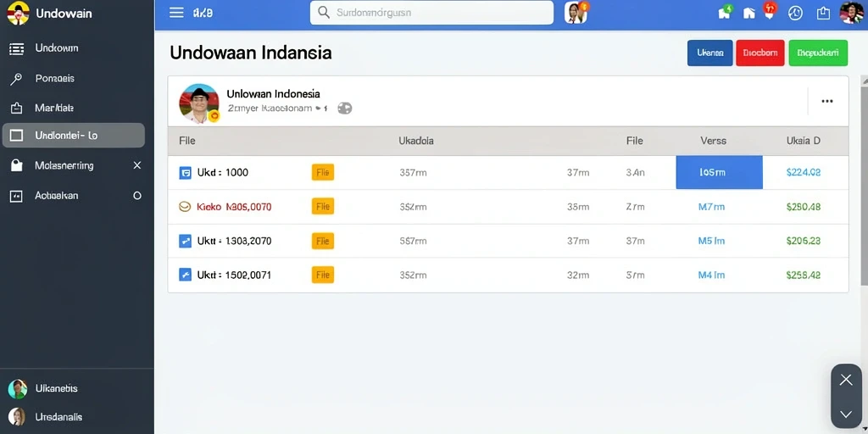The height and width of the screenshot is (434, 868).
Task: Click file icon of Ukd : 1000 row
Action: (185, 173)
